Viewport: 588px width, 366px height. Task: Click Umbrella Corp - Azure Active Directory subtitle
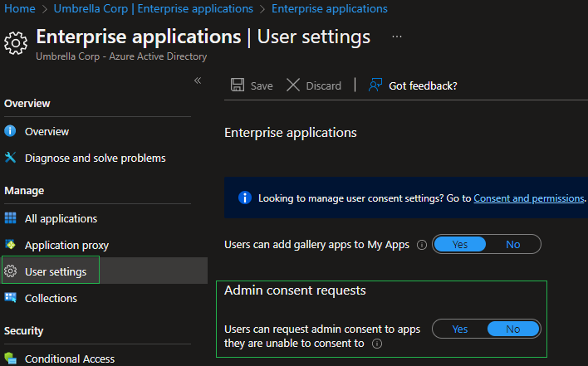point(121,56)
